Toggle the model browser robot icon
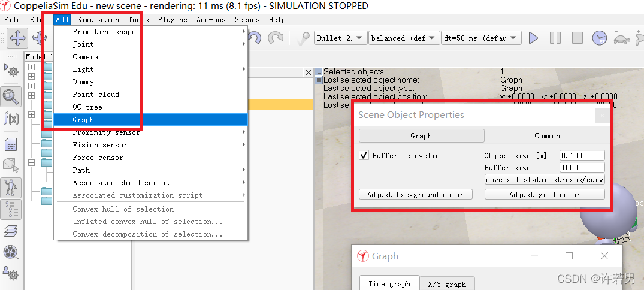This screenshot has height=290, width=644. tap(11, 188)
